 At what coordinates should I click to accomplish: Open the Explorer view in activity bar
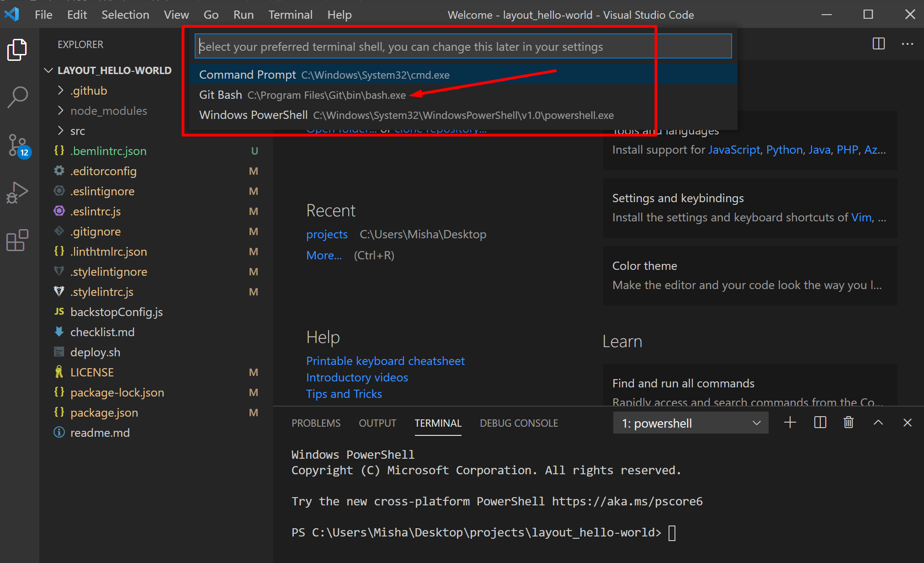[17, 49]
